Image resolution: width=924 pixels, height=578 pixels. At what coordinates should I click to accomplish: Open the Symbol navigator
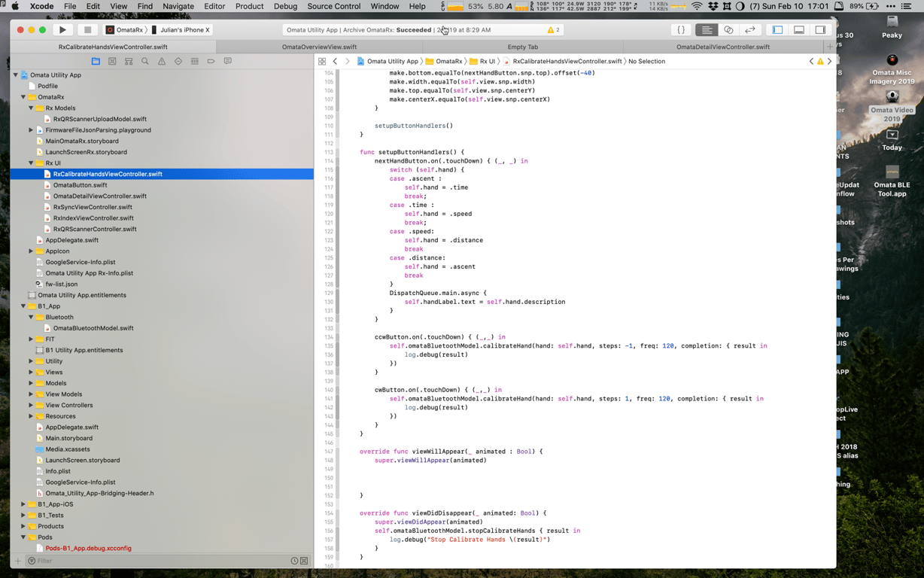[129, 61]
